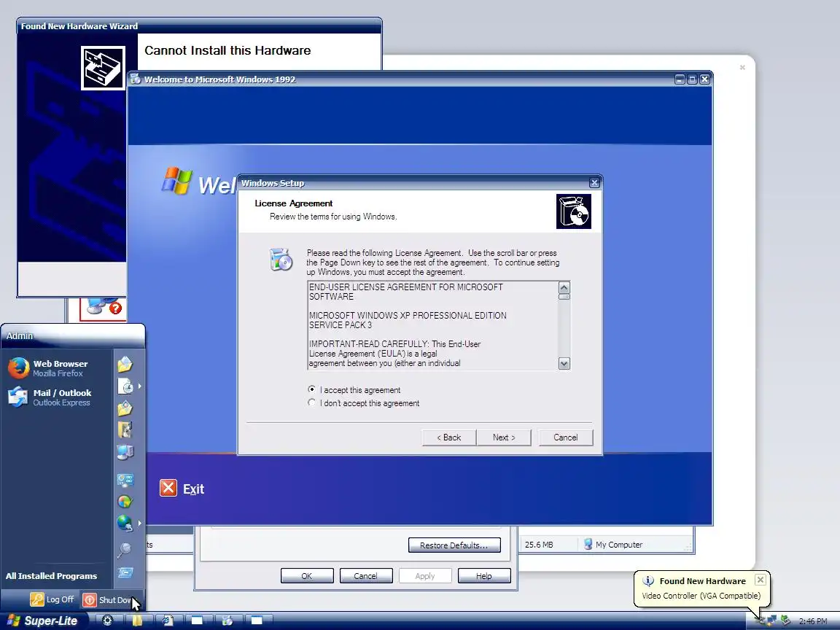The width and height of the screenshot is (840, 630).
Task: Open All Installed Programs list
Action: tap(52, 576)
